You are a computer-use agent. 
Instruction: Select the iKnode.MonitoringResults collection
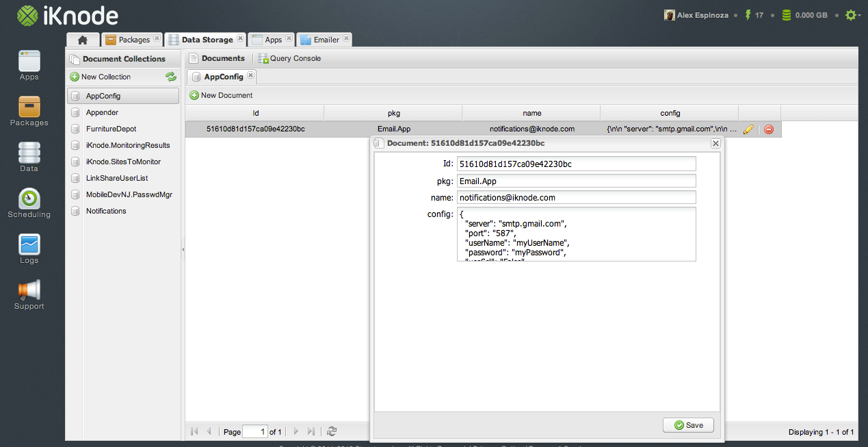pyautogui.click(x=123, y=145)
